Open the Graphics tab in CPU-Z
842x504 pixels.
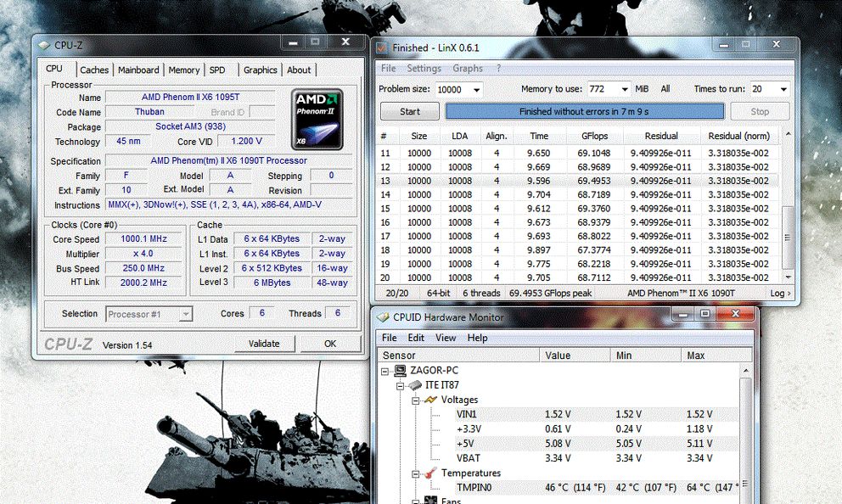click(x=260, y=70)
